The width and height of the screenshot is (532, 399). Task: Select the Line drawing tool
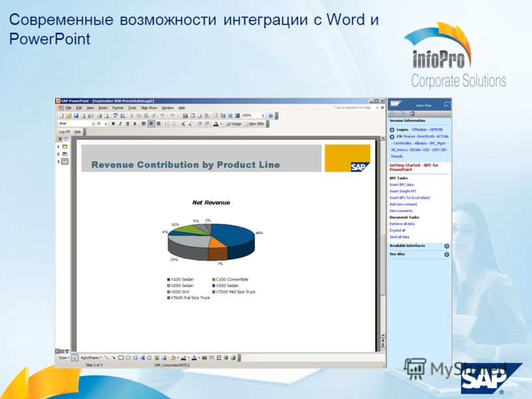click(106, 358)
